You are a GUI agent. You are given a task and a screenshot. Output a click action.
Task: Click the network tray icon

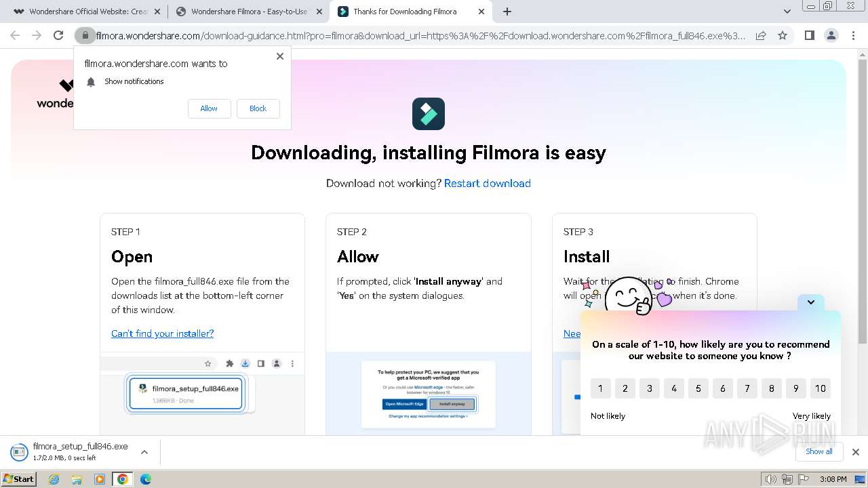(x=787, y=479)
